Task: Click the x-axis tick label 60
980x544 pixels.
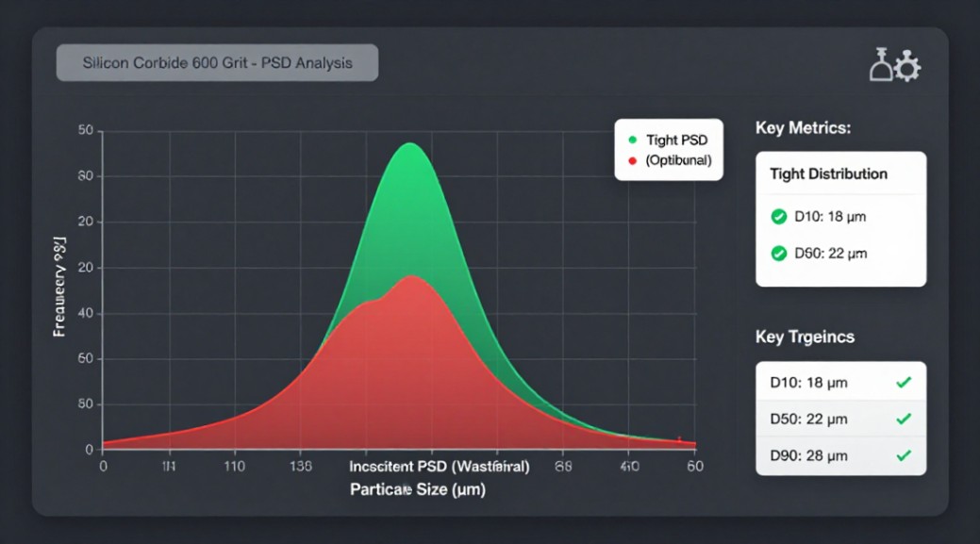Action: tap(695, 467)
